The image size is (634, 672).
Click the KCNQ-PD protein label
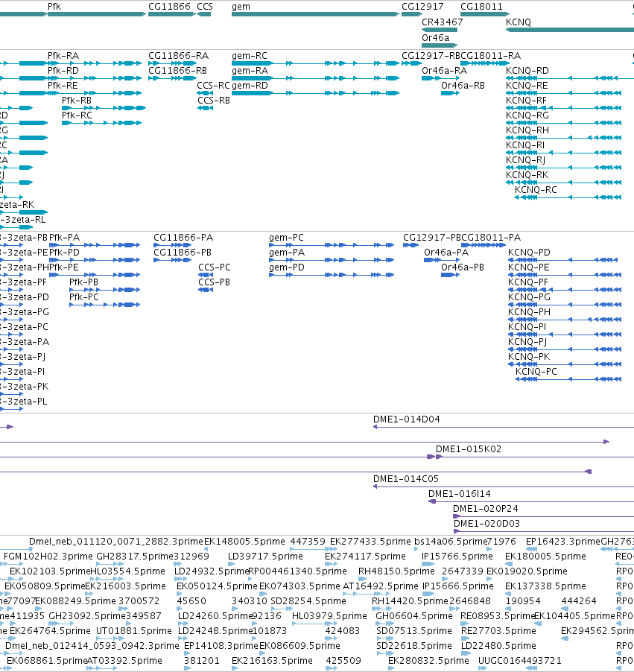529,253
